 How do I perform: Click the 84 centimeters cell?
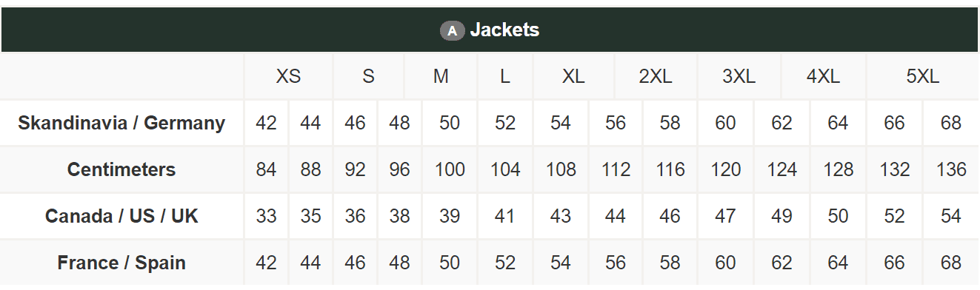pyautogui.click(x=266, y=169)
